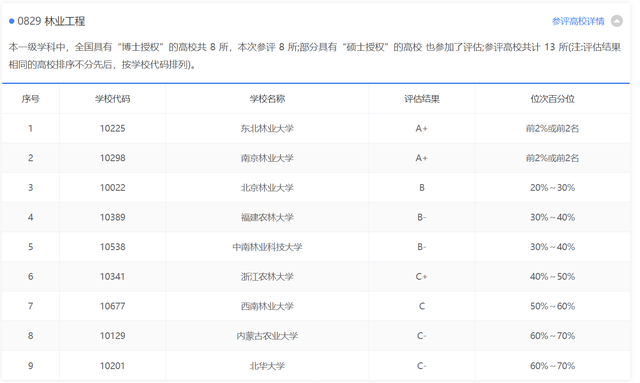Click 前2%或前2名 in row 2
This screenshot has width=640, height=383.
(553, 158)
